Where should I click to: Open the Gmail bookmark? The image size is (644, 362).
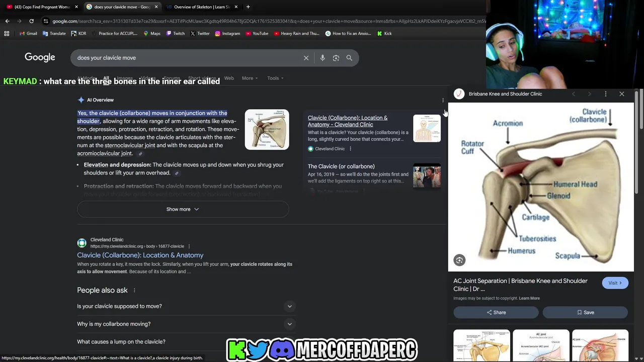pyautogui.click(x=28, y=34)
